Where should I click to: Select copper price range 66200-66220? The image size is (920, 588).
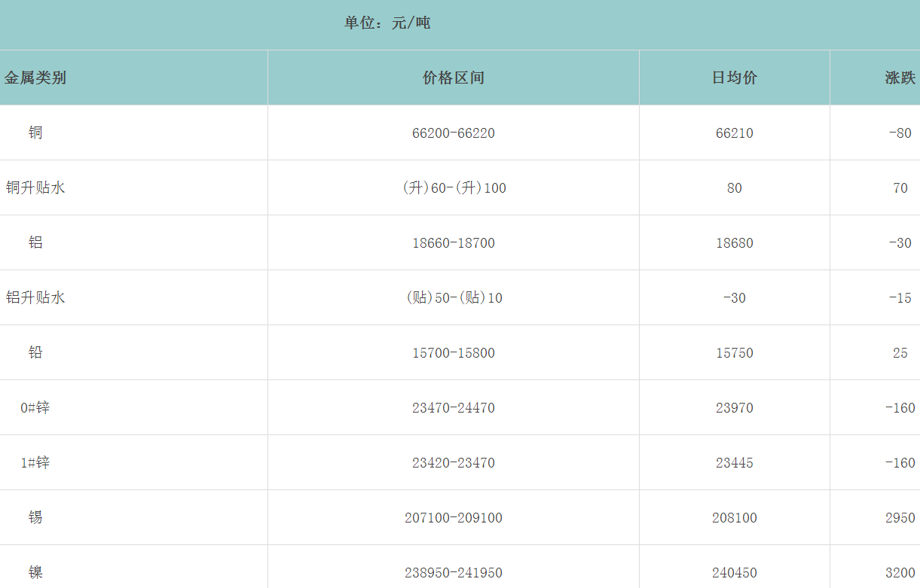point(454,133)
